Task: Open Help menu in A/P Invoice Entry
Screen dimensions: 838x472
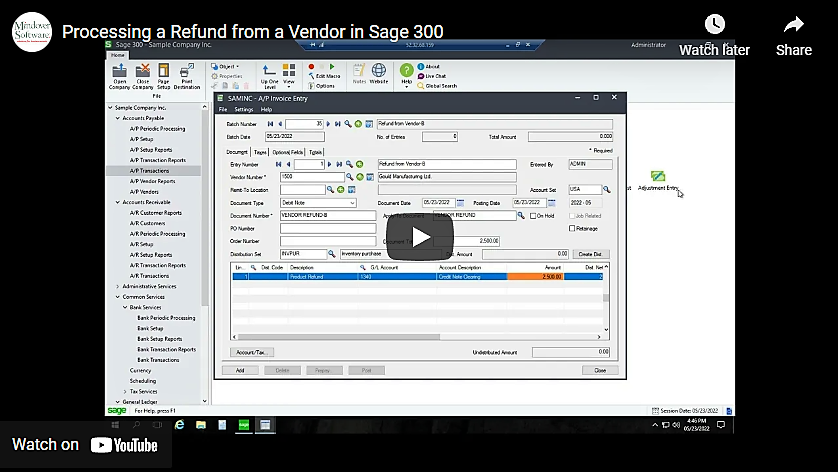Action: pos(266,110)
